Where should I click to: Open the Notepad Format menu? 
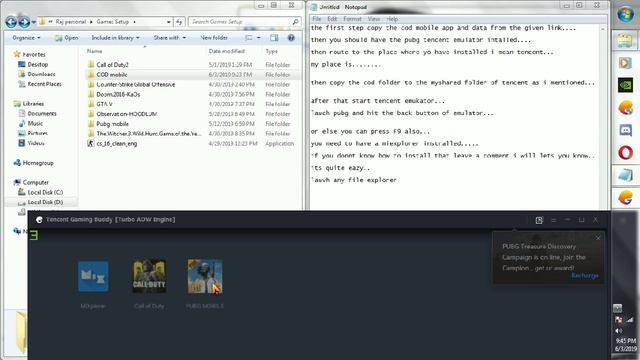pyautogui.click(x=352, y=19)
